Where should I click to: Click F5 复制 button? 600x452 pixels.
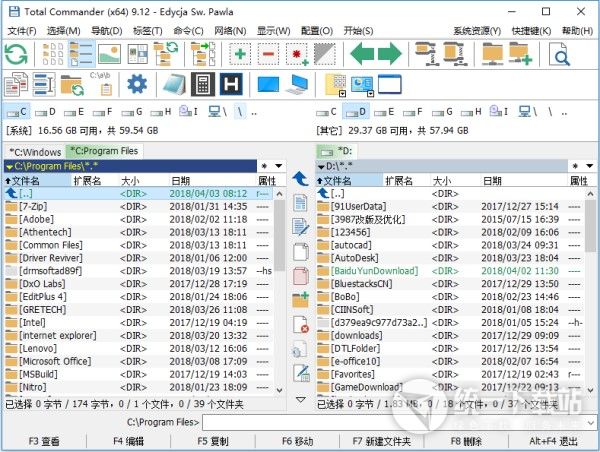pyautogui.click(x=213, y=441)
